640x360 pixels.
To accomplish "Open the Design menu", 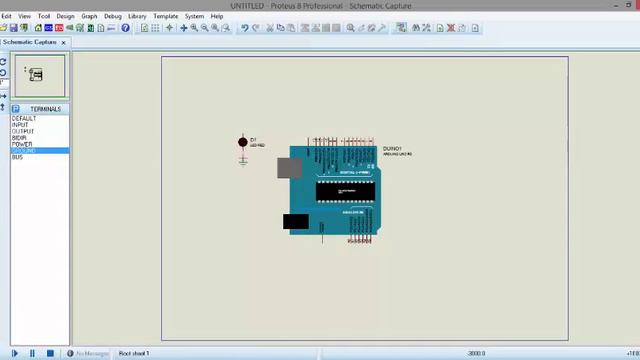I will click(65, 16).
